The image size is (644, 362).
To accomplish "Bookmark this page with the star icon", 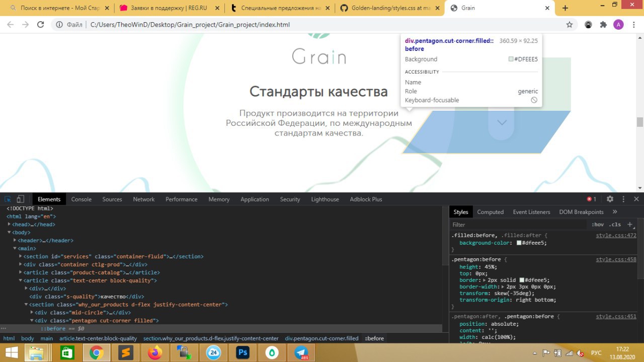I will coord(570,25).
